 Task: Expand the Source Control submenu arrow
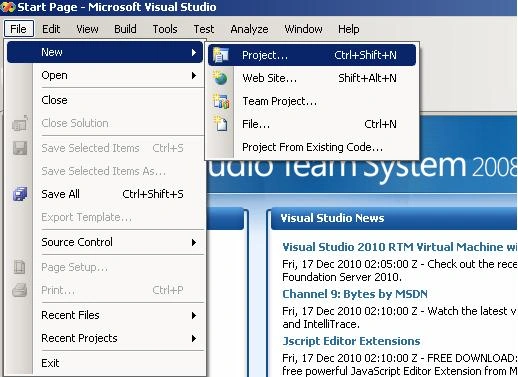[194, 242]
